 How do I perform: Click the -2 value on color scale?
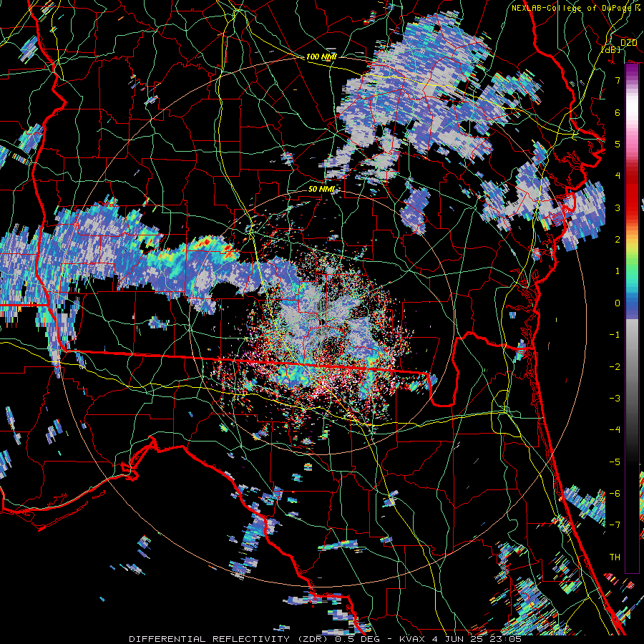[x=615, y=367]
